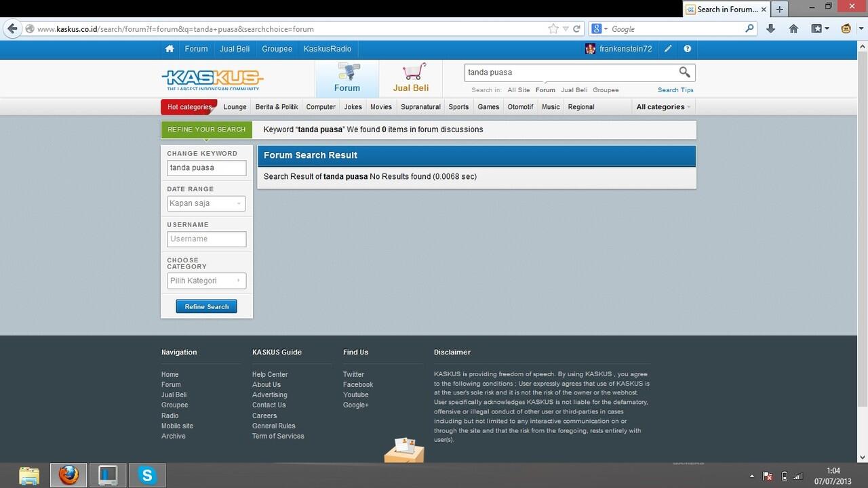
Task: Click the frankenstein72 username link
Action: tap(626, 49)
